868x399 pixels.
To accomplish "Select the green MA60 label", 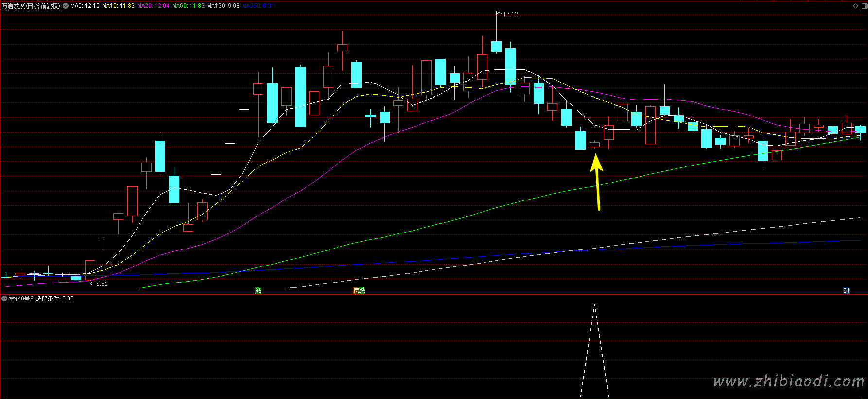I will [188, 6].
